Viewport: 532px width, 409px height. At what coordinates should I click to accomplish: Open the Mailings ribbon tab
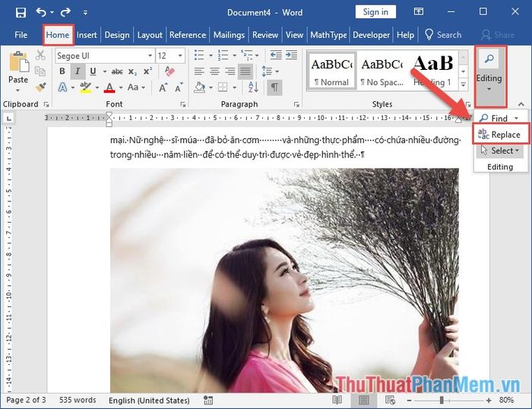point(229,35)
